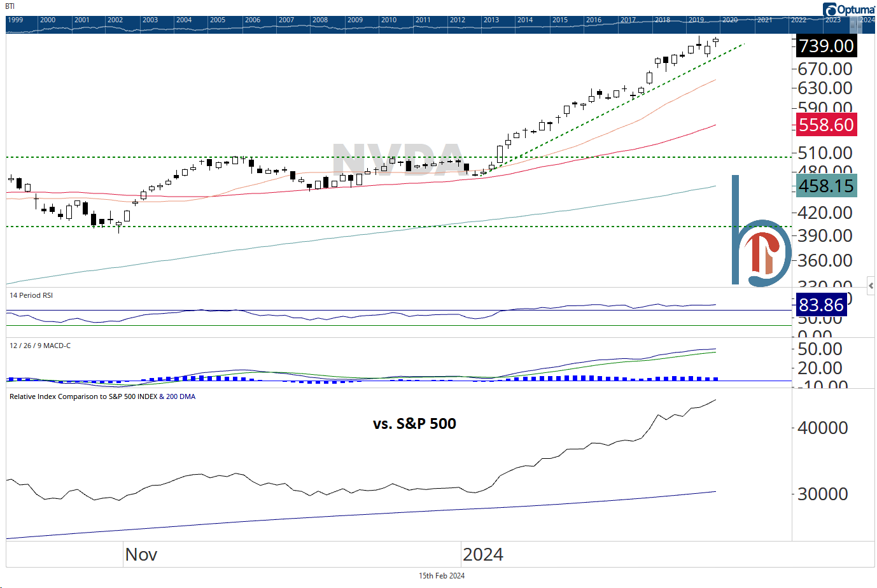The width and height of the screenshot is (877, 588).
Task: Jump to 2000 on the overview timeline
Action: coord(48,20)
